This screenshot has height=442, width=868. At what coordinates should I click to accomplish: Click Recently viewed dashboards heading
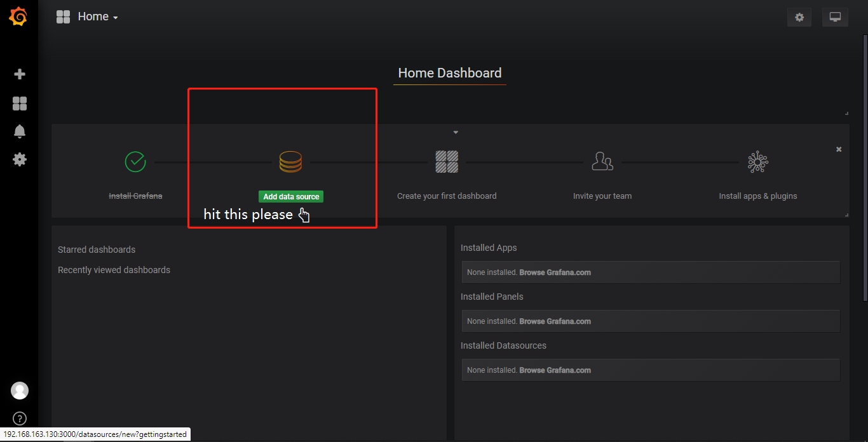point(114,270)
